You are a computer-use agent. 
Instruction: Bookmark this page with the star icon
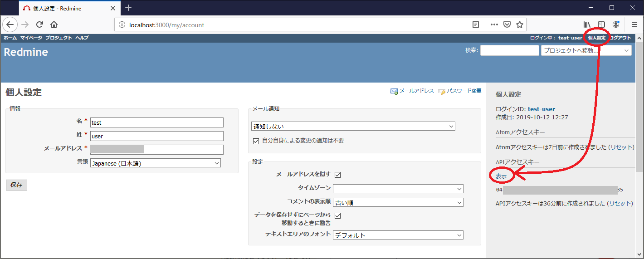point(520,25)
